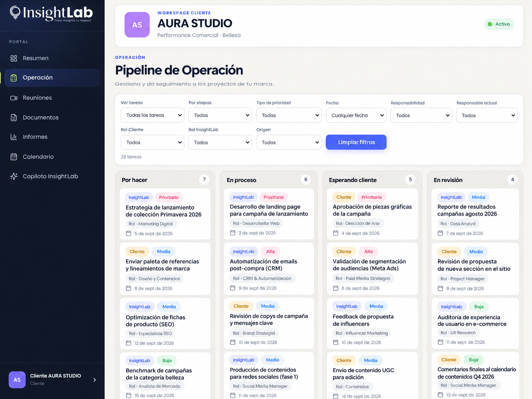532x399 pixels.
Task: Click the Calendario calendar icon
Action: pos(14,157)
